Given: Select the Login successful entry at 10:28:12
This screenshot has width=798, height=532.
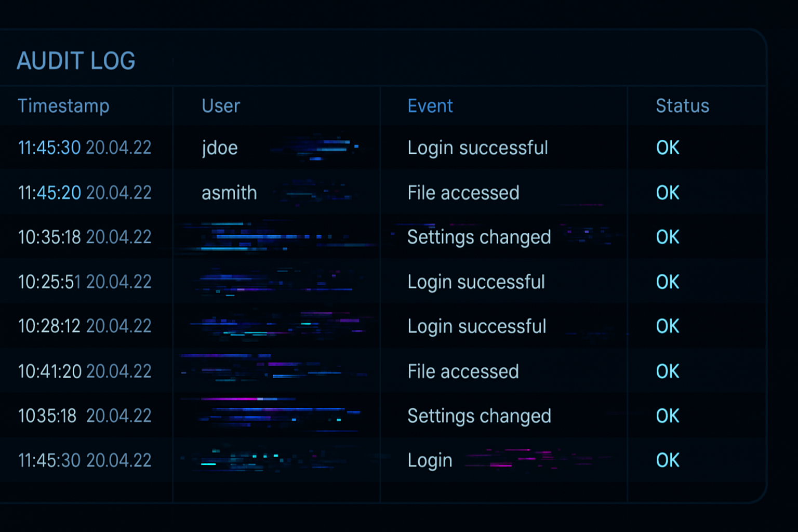Looking at the screenshot, I should tap(476, 326).
